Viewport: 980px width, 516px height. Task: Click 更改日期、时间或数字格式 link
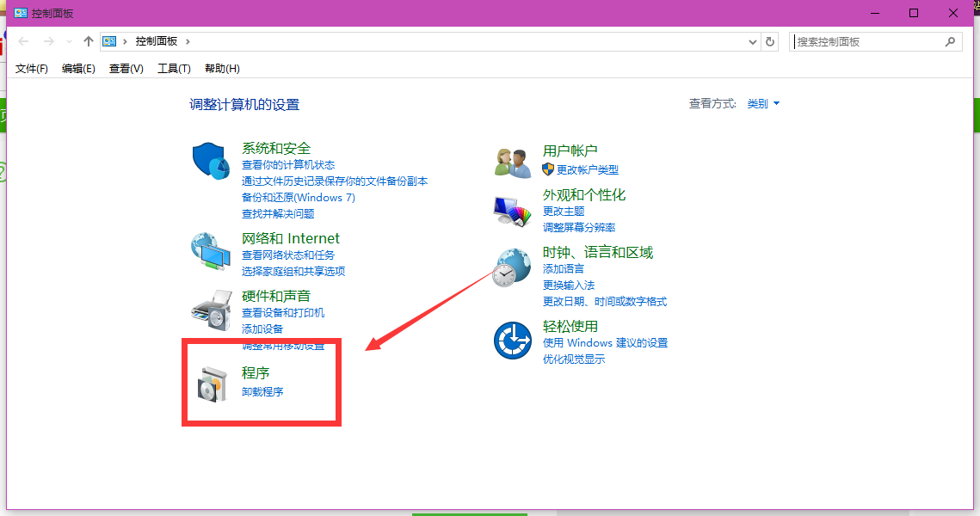click(x=605, y=301)
